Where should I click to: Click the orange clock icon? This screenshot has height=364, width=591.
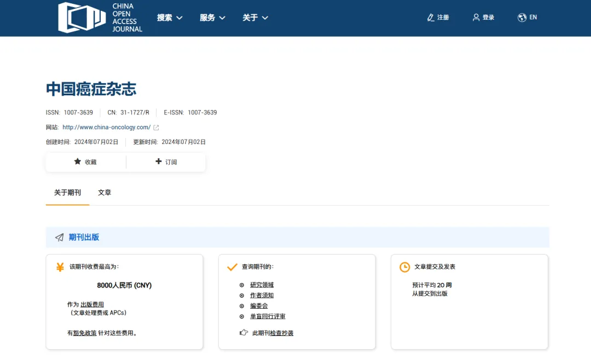(x=404, y=267)
